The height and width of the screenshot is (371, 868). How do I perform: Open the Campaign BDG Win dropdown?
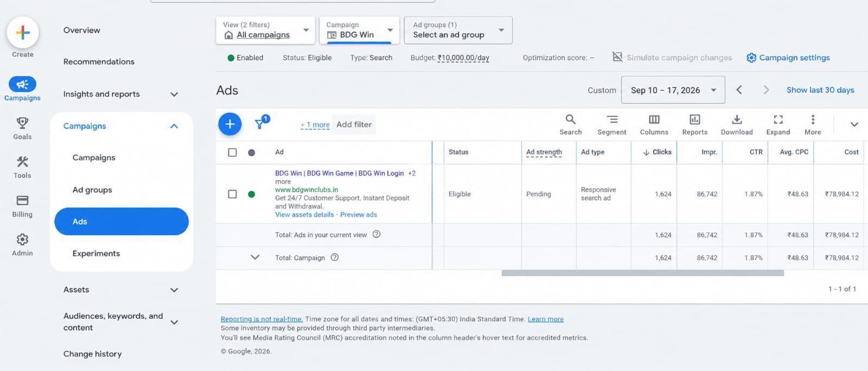pyautogui.click(x=360, y=30)
